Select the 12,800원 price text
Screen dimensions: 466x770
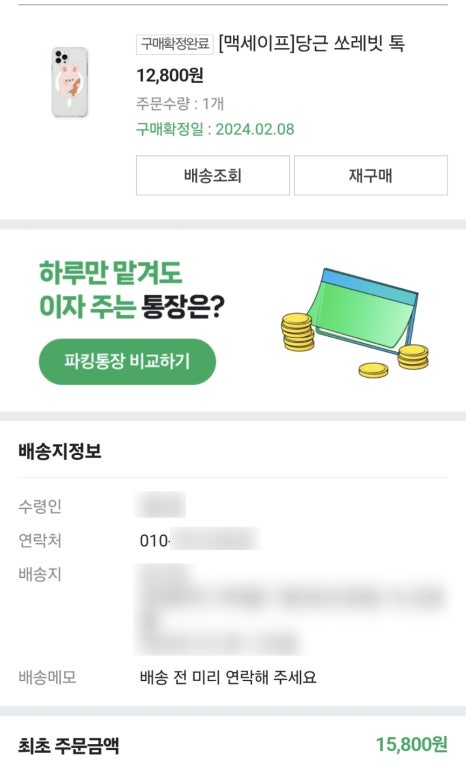(170, 75)
